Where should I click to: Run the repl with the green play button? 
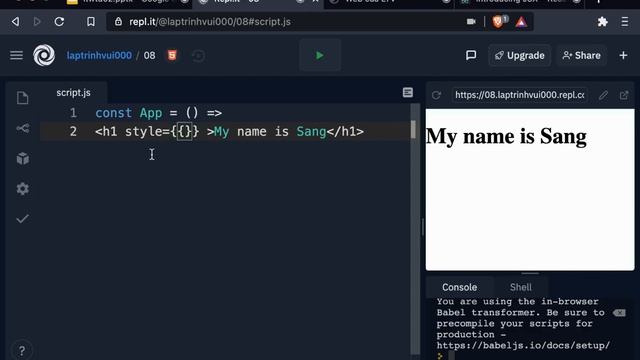pyautogui.click(x=320, y=55)
